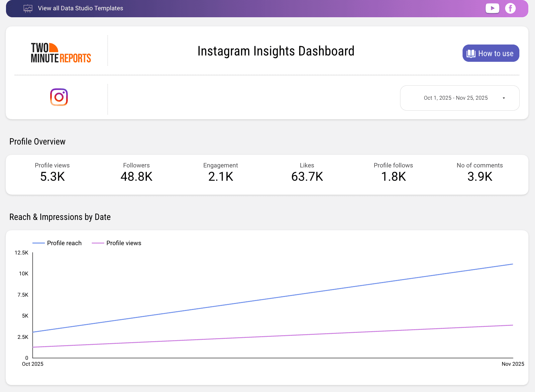Click the Likes 63.7K value
Viewport: 535px width, 392px height.
tap(307, 177)
